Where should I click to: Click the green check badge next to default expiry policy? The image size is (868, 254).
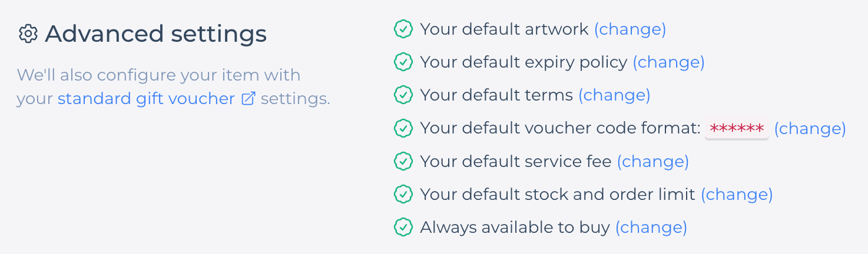[x=403, y=62]
